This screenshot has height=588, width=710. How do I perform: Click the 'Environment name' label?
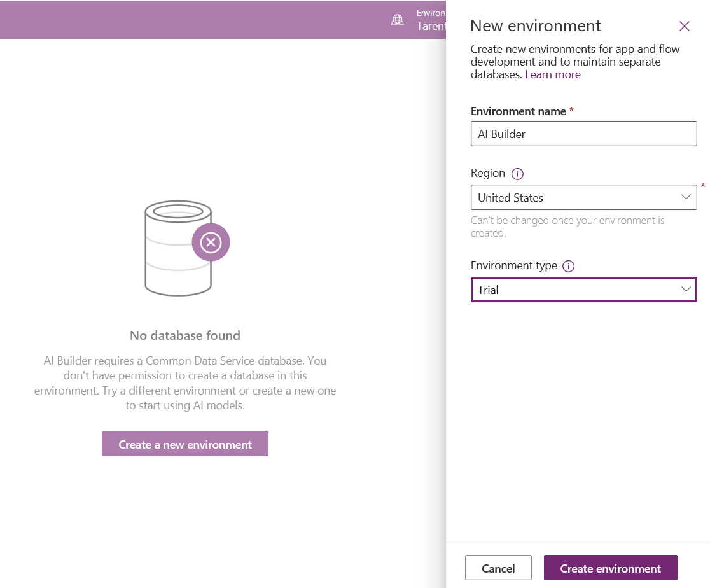519,111
